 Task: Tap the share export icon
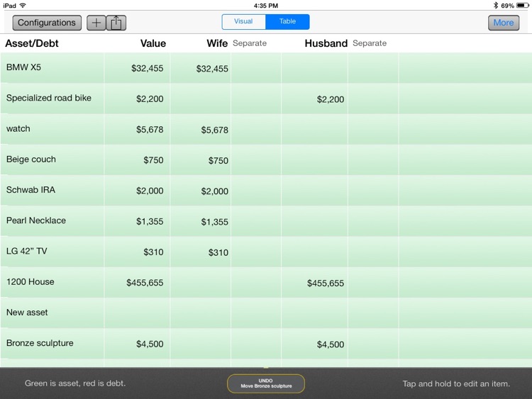[116, 23]
